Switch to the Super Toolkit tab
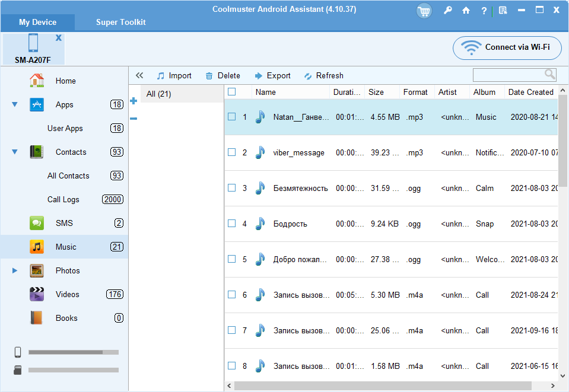Image resolution: width=569 pixels, height=392 pixels. 121,22
